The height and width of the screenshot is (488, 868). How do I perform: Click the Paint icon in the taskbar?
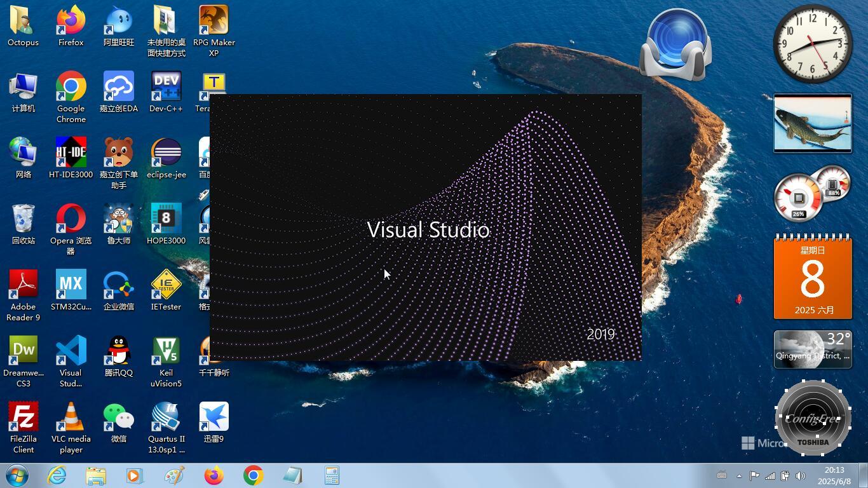point(174,475)
